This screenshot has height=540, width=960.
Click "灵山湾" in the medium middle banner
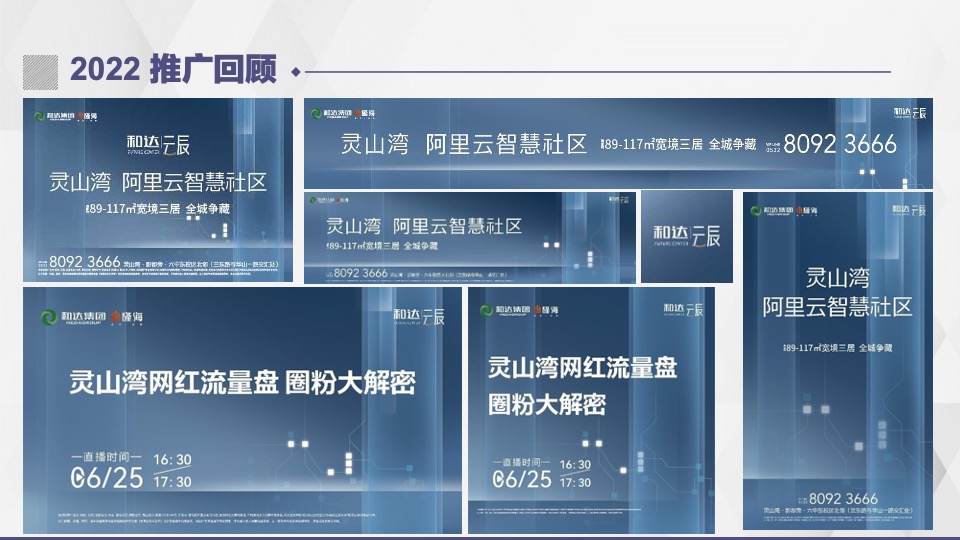353,227
